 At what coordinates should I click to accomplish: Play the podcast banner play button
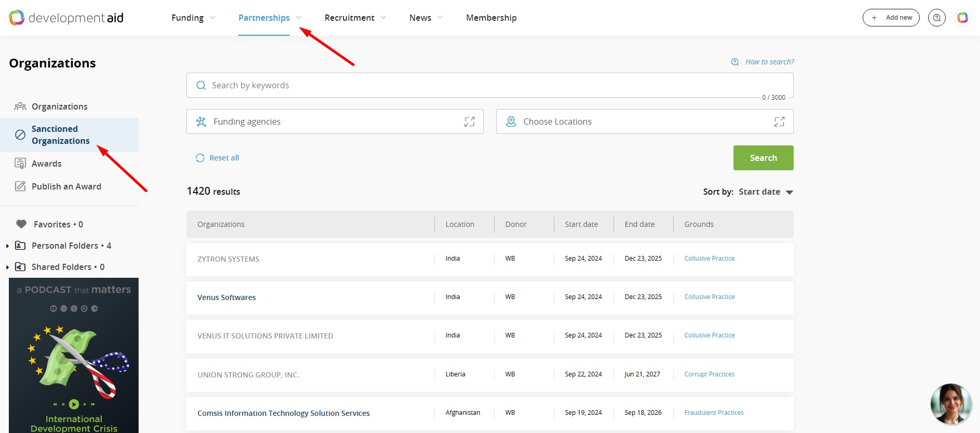coord(74,404)
